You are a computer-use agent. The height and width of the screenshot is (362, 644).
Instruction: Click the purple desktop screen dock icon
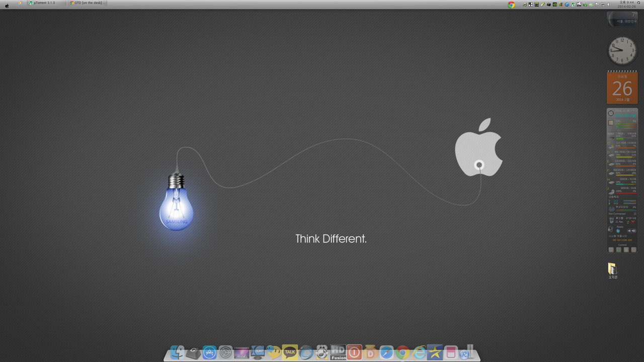[242, 353]
